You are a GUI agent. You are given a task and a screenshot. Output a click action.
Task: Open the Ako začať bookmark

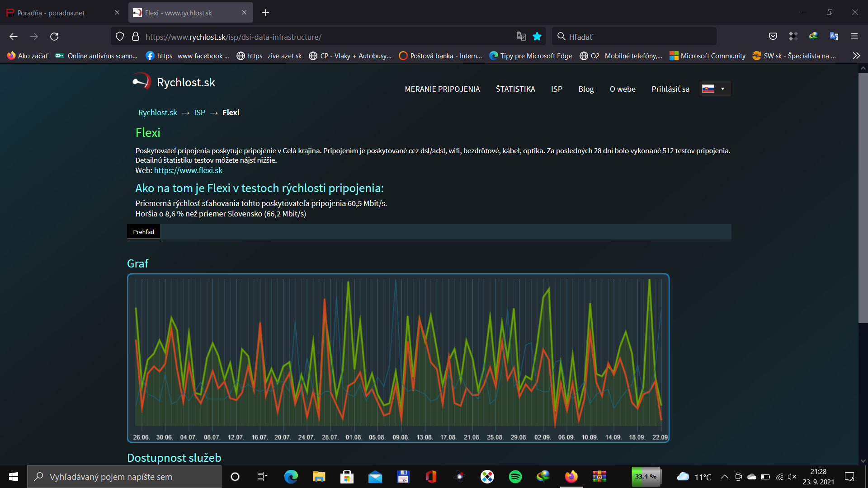28,56
